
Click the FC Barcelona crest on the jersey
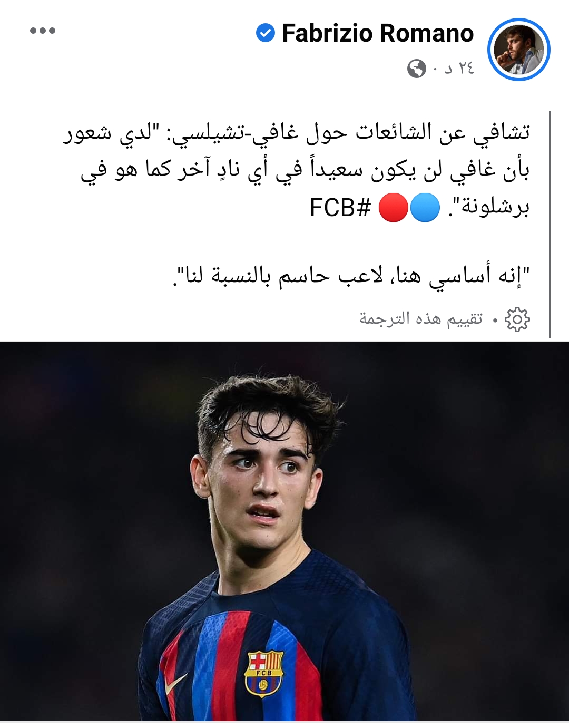[264, 673]
